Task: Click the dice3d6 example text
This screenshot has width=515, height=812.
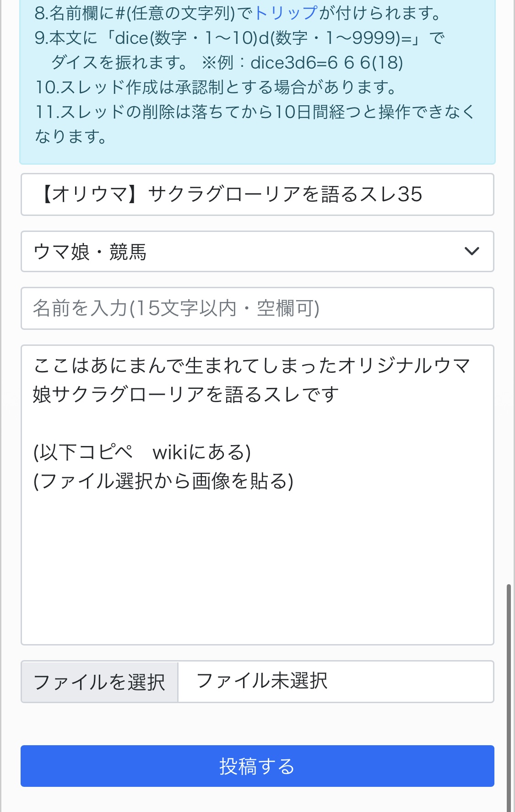Action: 326,63
